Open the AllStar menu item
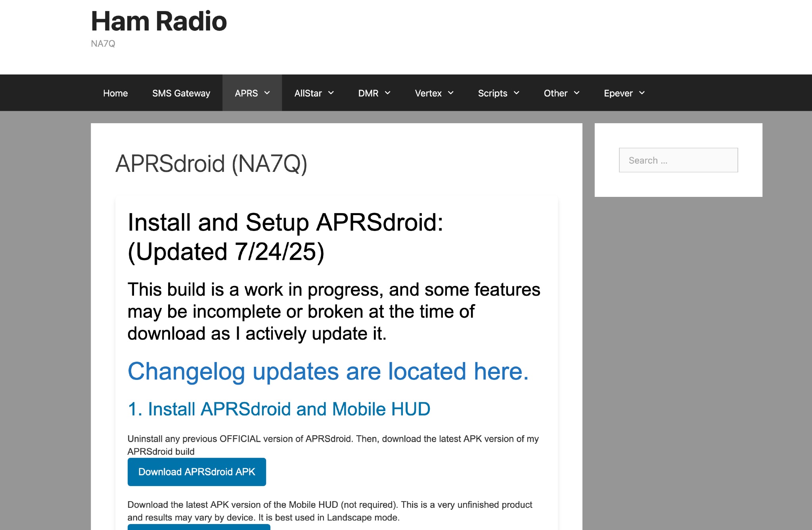This screenshot has width=812, height=530. pyautogui.click(x=308, y=93)
